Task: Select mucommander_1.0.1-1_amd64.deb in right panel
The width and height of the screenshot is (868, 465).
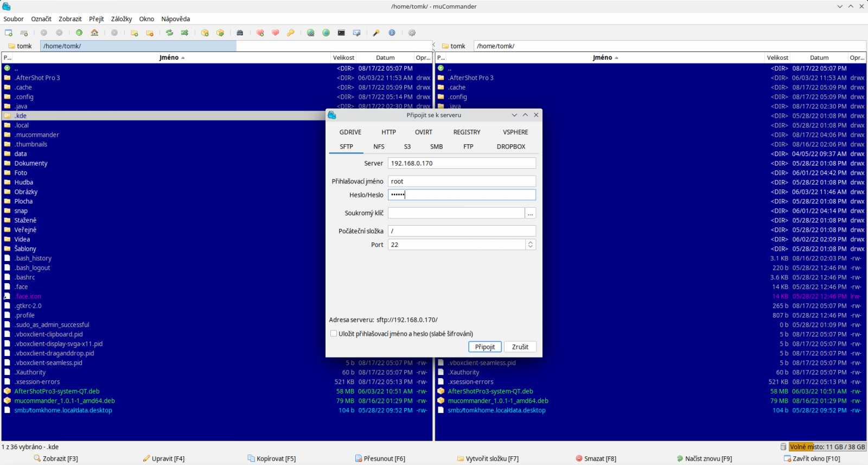Action: click(498, 401)
